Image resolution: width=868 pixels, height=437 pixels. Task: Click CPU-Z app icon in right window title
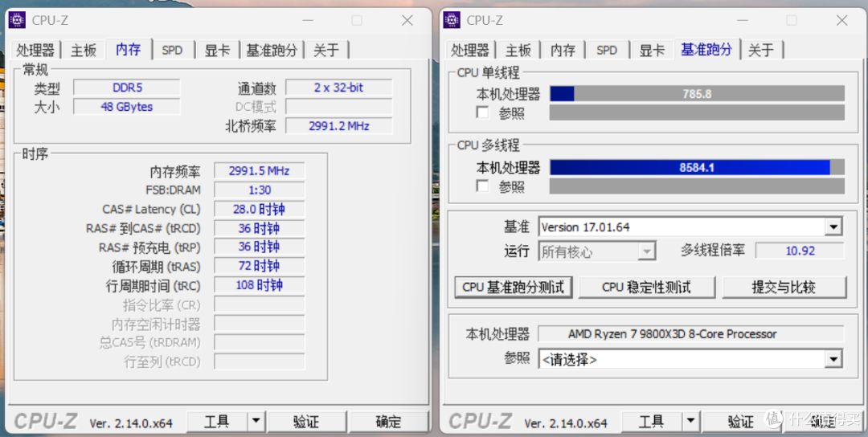click(x=452, y=20)
